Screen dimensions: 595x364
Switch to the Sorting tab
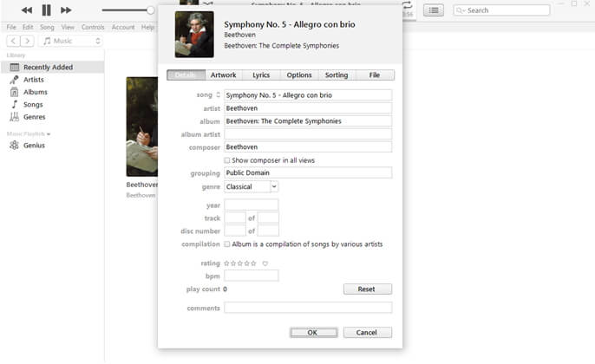click(337, 75)
